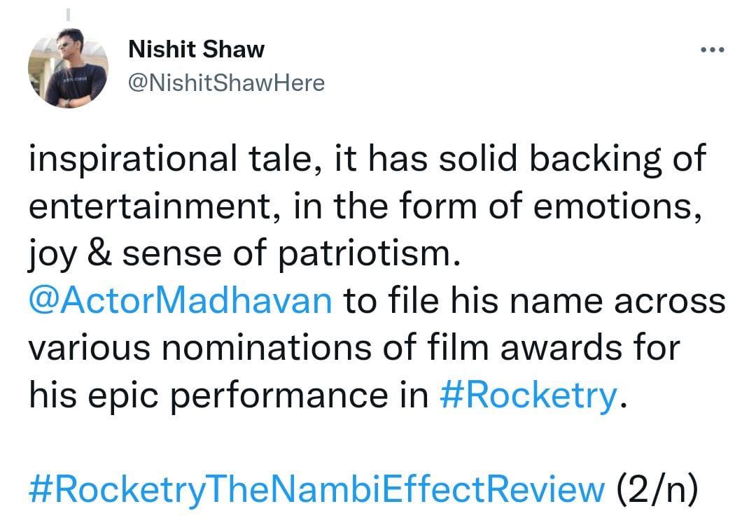Click Nishit Shaw's profile picture
756x532 pixels.
tap(67, 70)
